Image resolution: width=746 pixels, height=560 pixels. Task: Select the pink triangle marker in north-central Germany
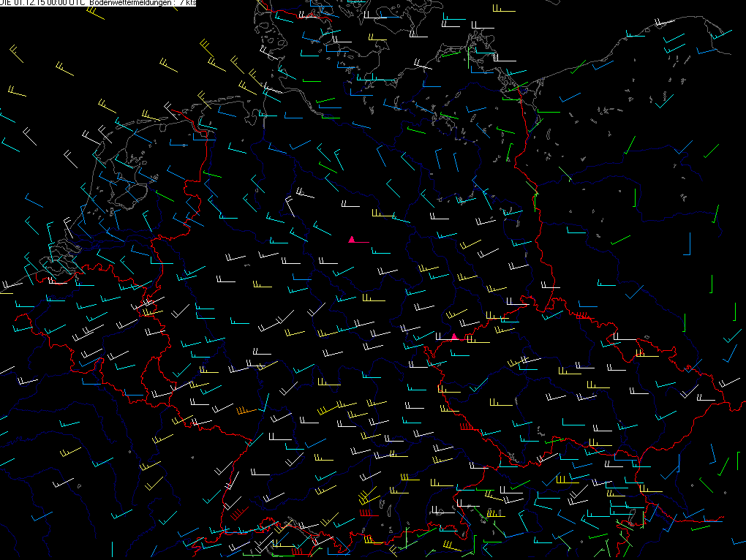tap(352, 239)
